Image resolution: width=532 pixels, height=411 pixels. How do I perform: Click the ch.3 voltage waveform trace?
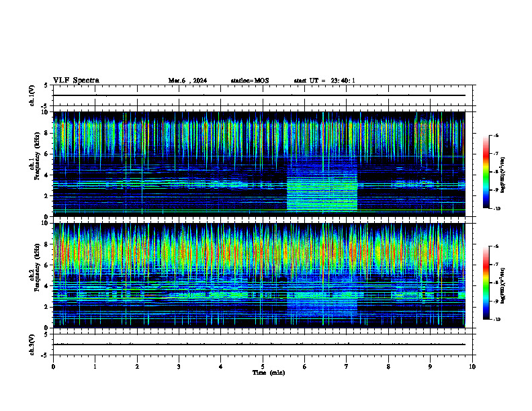pyautogui.click(x=259, y=345)
